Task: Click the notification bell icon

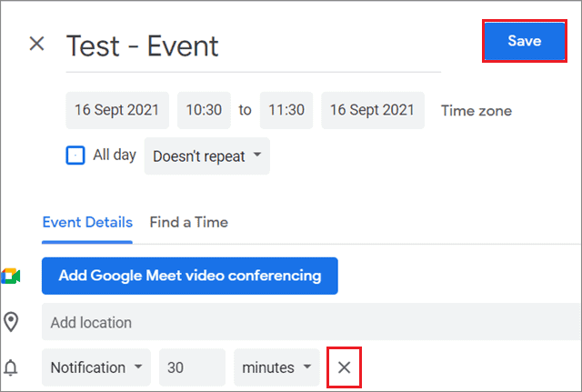Action: (x=11, y=368)
